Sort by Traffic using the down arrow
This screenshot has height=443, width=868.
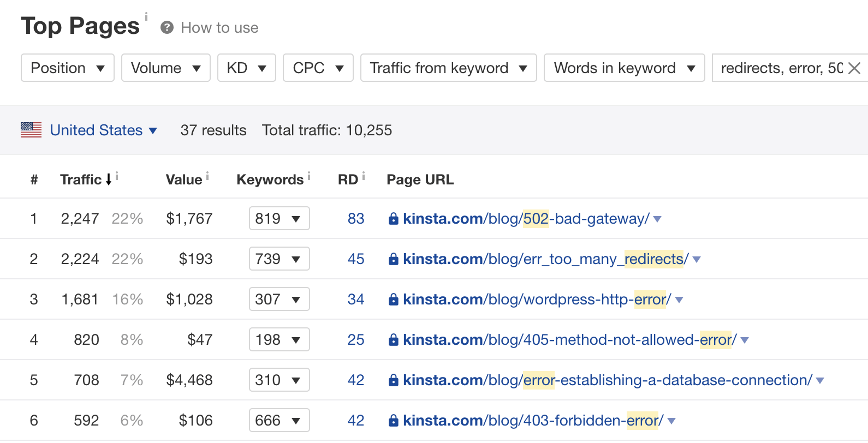click(x=109, y=179)
